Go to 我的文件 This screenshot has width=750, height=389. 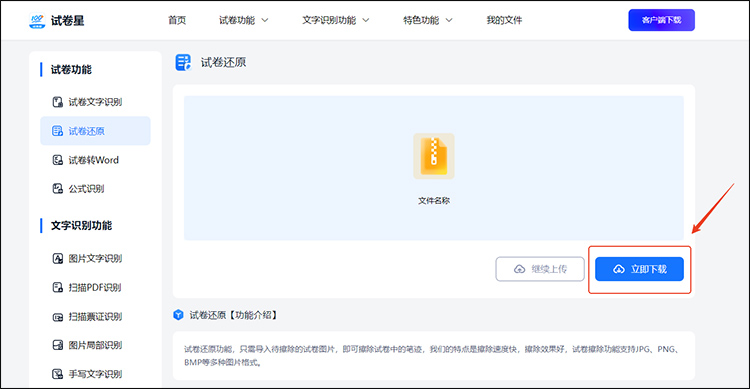(504, 20)
